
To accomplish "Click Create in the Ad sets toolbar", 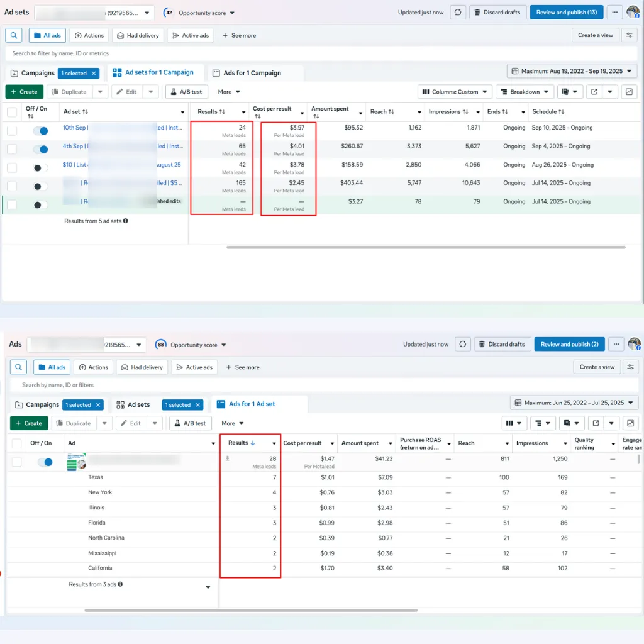I will (x=25, y=92).
